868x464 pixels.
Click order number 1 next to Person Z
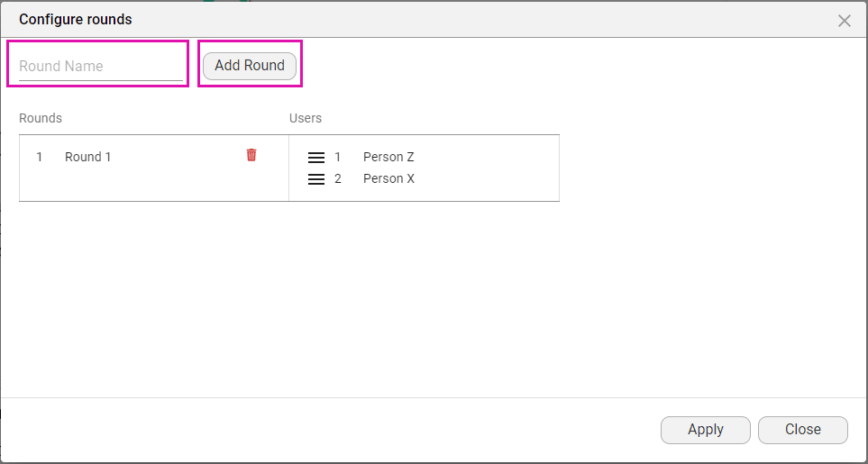point(338,157)
